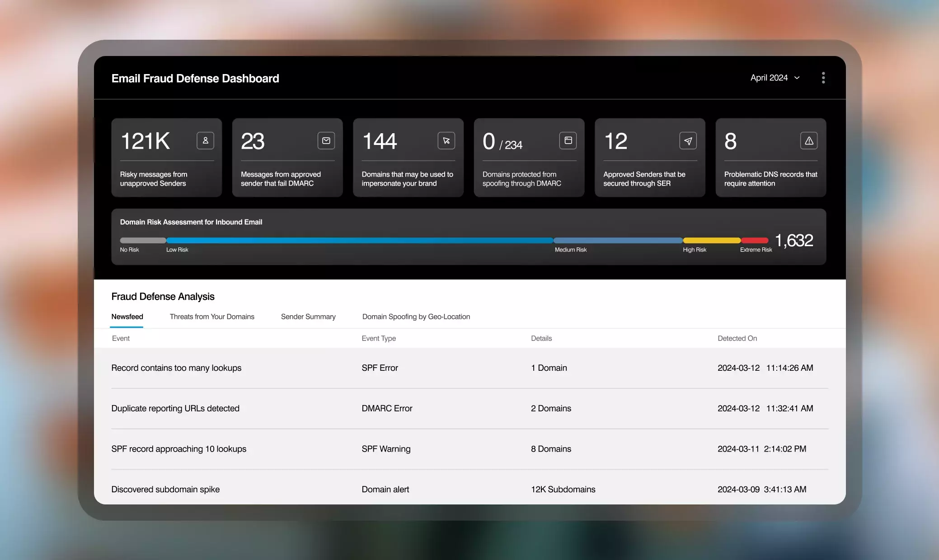
Task: Click the warning triangle icon on 8 card
Action: pos(809,140)
